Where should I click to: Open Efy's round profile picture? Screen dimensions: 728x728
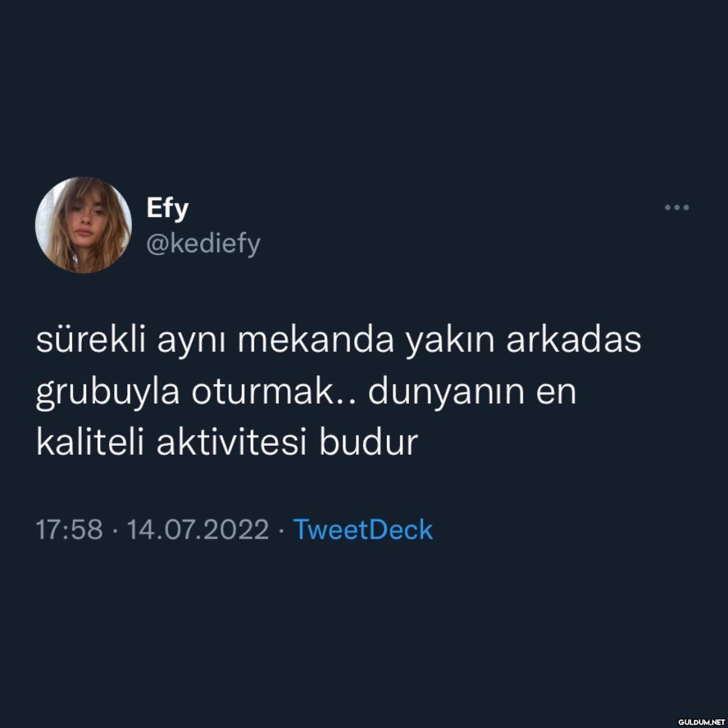(84, 225)
